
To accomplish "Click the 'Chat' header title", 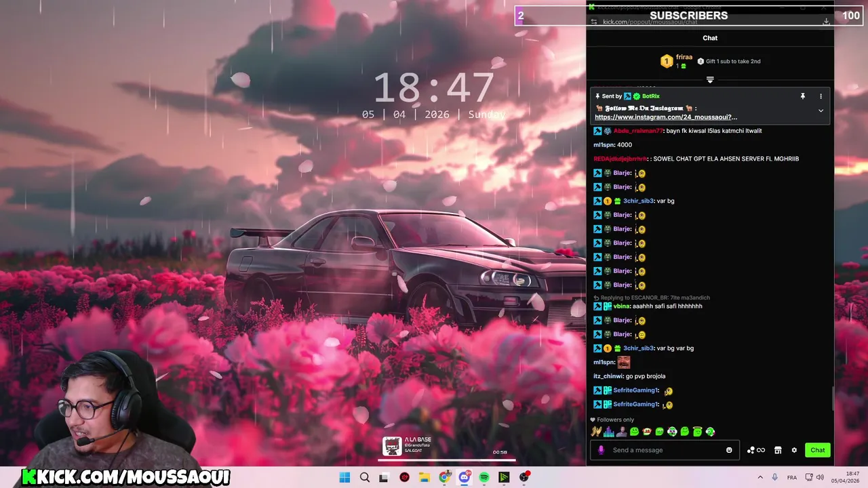I will pos(710,38).
